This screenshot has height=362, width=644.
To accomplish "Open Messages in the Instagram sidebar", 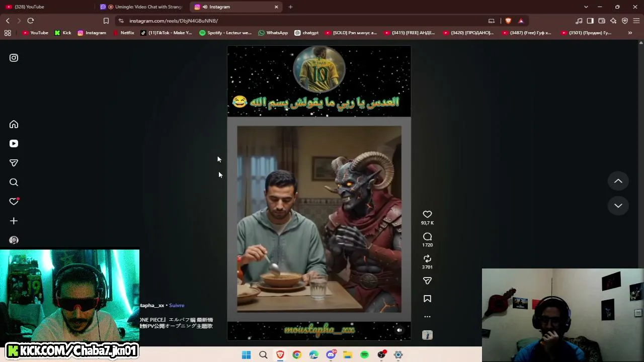I will pyautogui.click(x=14, y=163).
